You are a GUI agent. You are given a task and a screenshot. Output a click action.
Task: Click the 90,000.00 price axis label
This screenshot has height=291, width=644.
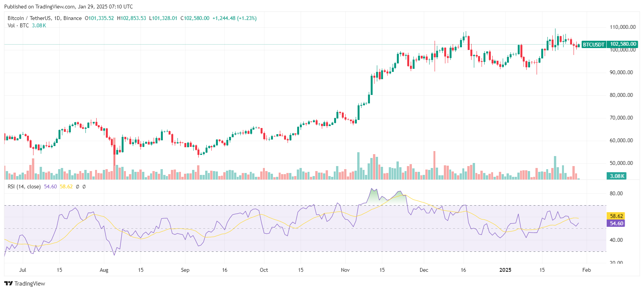click(x=621, y=72)
